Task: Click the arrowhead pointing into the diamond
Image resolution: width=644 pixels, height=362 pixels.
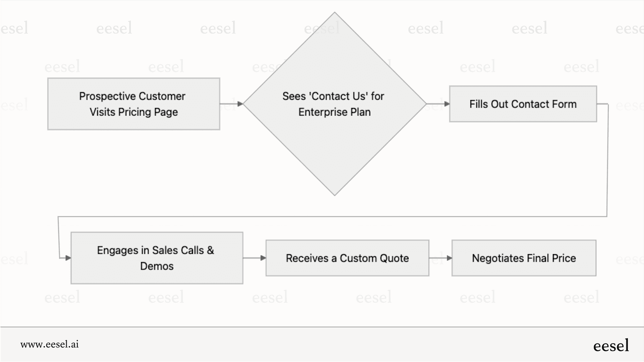Action: coord(240,104)
